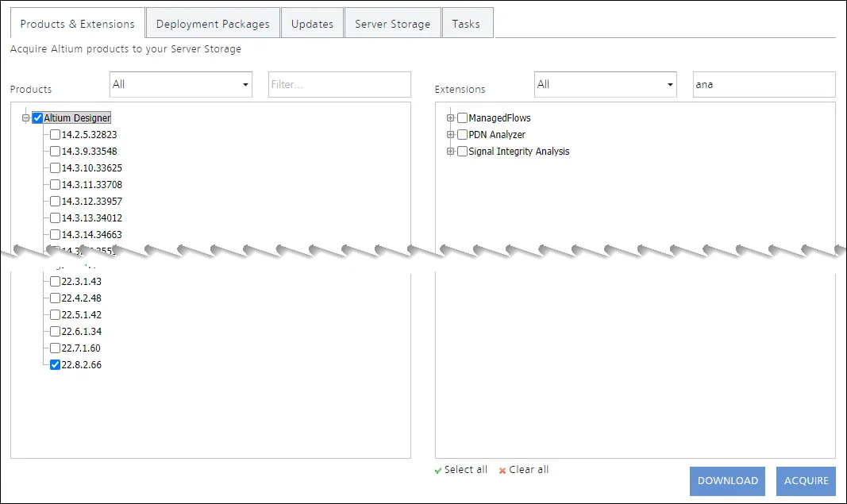Switch to Deployment Packages tab
The width and height of the screenshot is (847, 504).
[213, 23]
